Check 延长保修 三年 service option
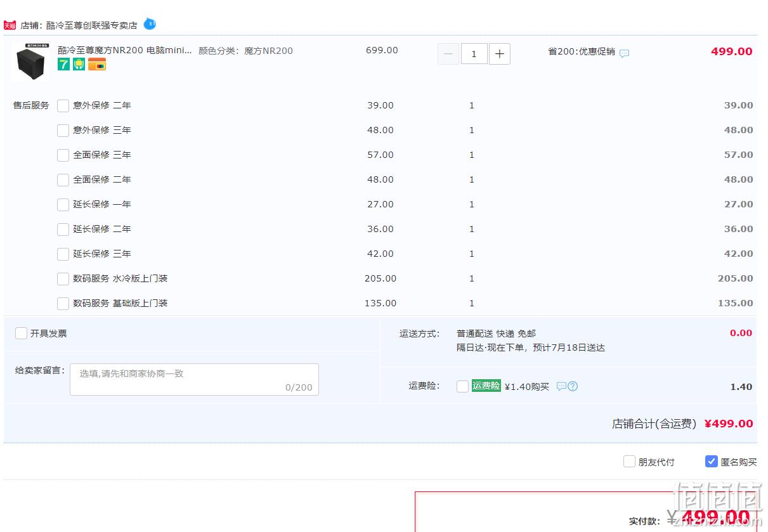 point(63,254)
